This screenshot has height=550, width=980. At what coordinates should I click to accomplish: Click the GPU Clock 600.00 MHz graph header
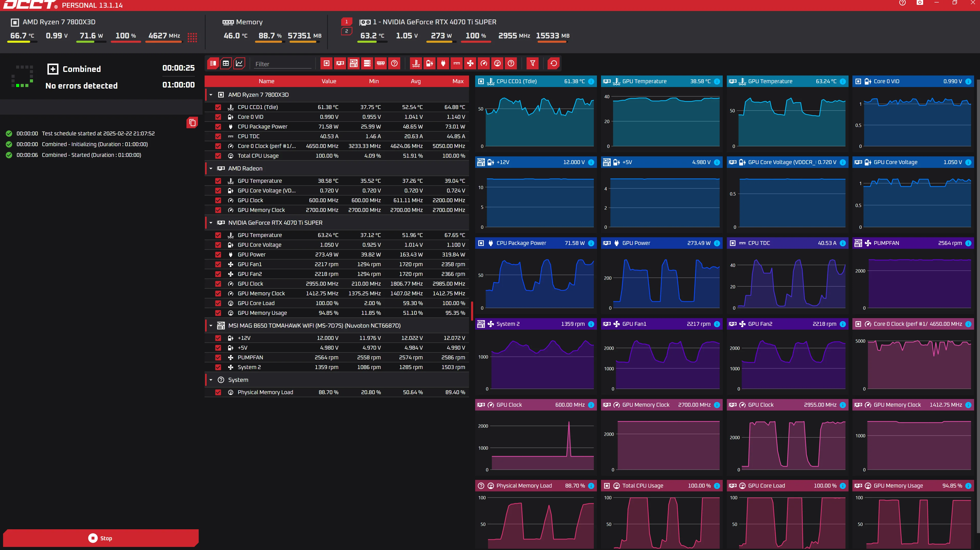coord(536,405)
